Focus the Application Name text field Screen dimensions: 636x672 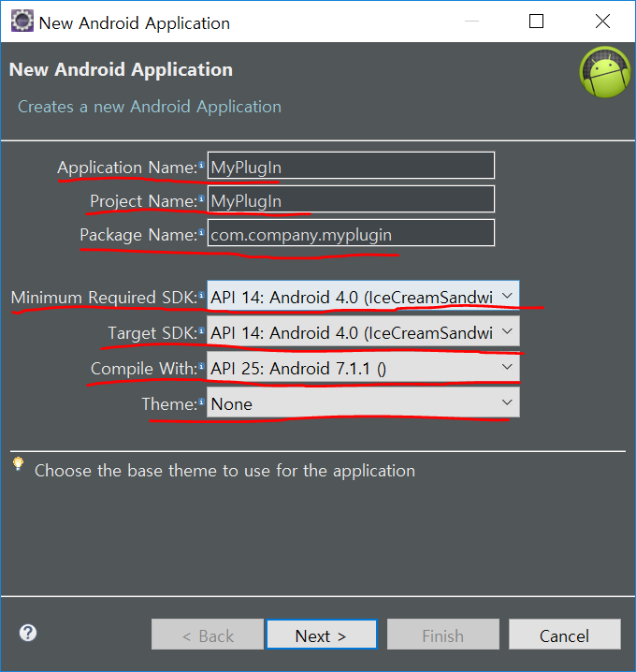[351, 165]
